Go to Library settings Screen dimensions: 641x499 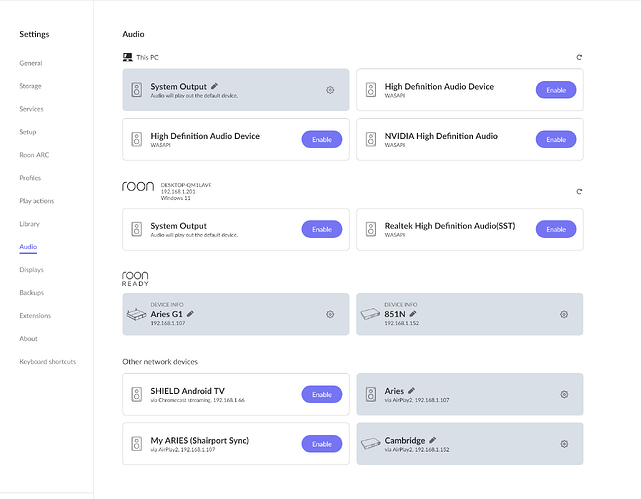pos(29,224)
